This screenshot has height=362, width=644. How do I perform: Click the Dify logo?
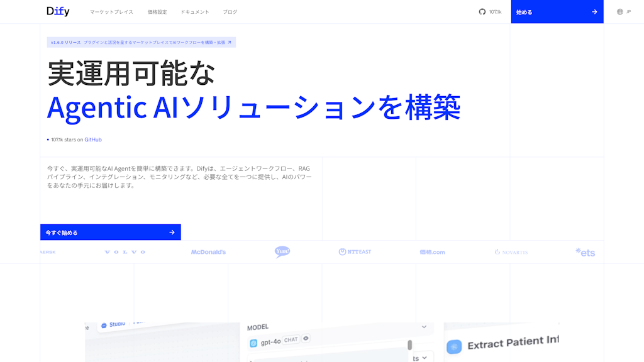pyautogui.click(x=58, y=11)
